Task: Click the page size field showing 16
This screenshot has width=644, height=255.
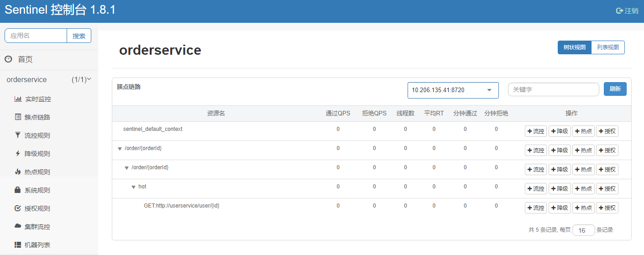Action: click(584, 230)
